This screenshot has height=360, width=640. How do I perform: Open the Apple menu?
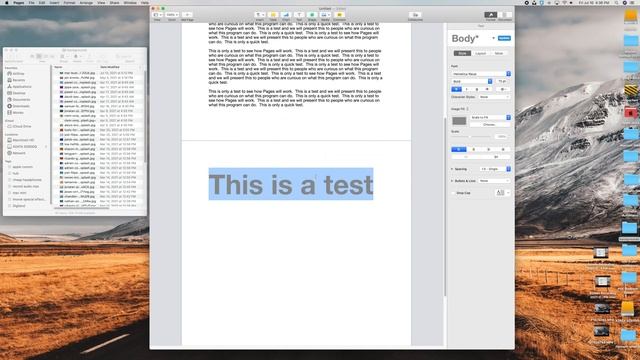click(6, 2)
